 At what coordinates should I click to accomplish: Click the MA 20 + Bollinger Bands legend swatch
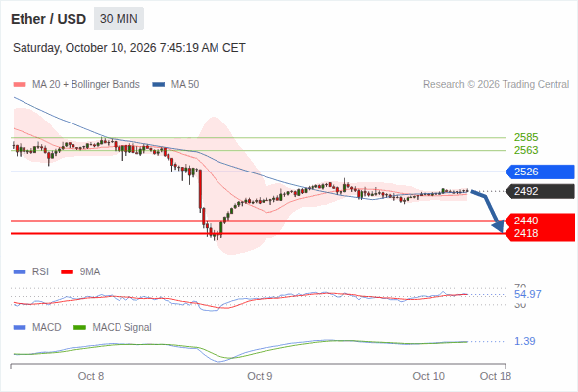click(20, 85)
